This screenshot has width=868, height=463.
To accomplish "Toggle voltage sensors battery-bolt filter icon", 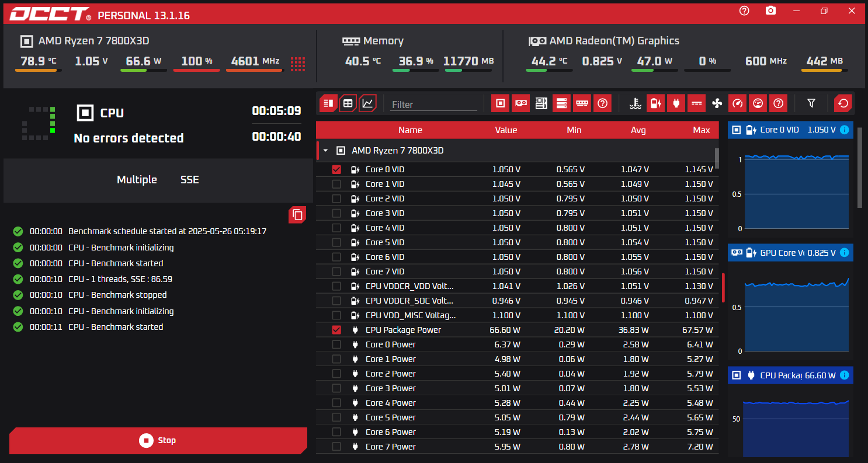I will (655, 103).
